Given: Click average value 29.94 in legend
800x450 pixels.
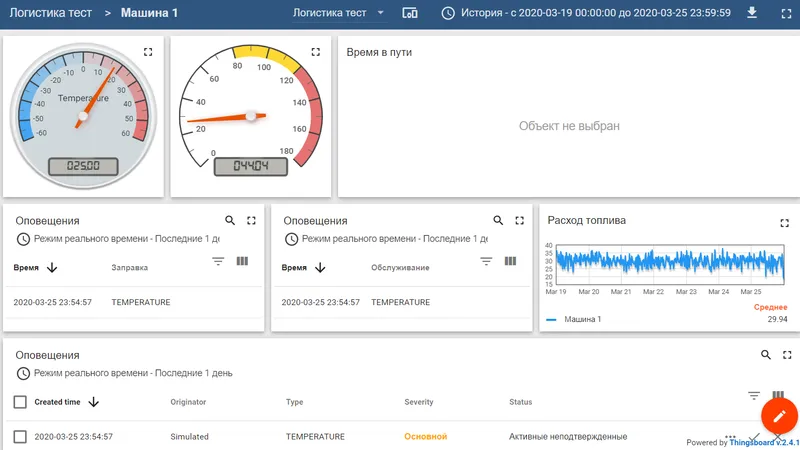Looking at the screenshot, I should click(x=778, y=319).
